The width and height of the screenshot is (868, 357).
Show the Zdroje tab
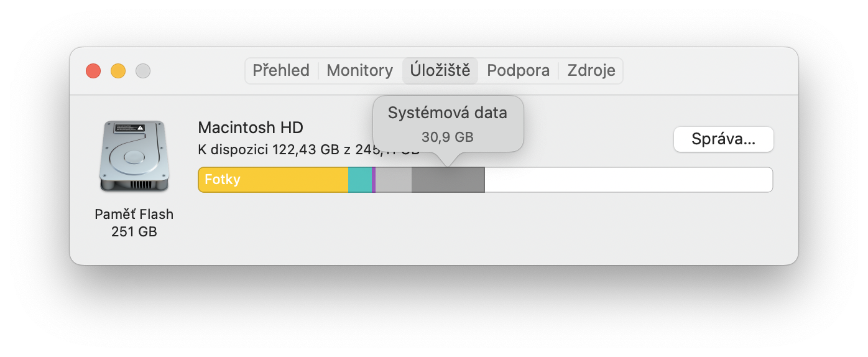click(x=591, y=71)
